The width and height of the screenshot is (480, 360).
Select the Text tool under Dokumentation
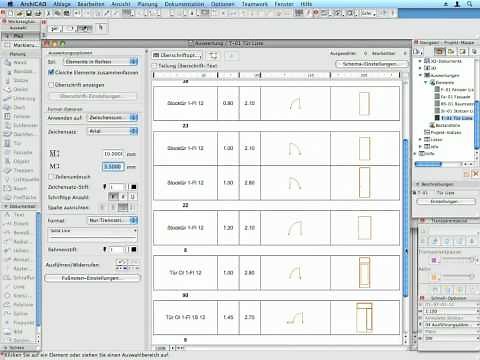[x=18, y=215]
